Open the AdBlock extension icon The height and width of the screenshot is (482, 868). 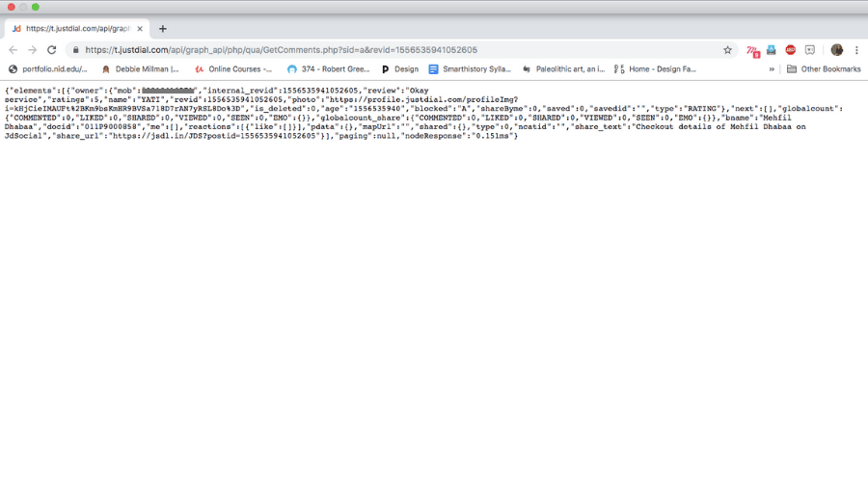tap(791, 50)
